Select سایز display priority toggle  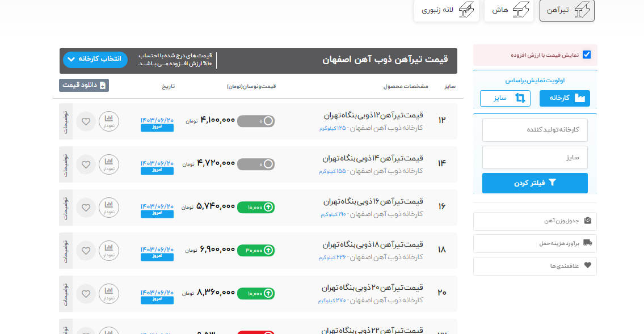[x=505, y=98]
